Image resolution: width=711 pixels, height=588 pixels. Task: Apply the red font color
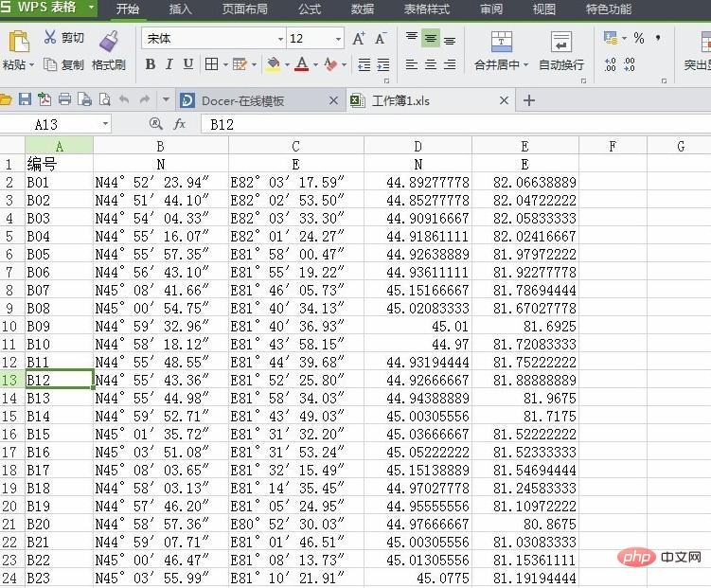pos(302,64)
